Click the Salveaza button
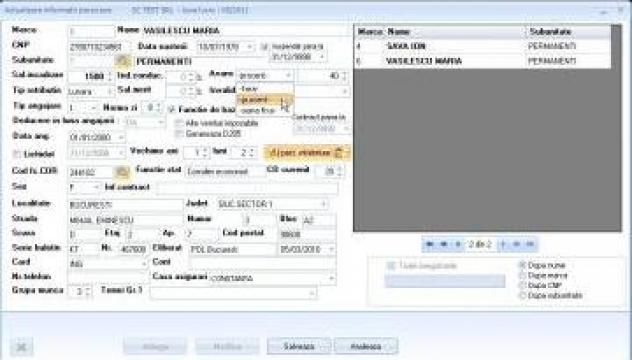Screen dimensions: 632x360 [x=299, y=346]
